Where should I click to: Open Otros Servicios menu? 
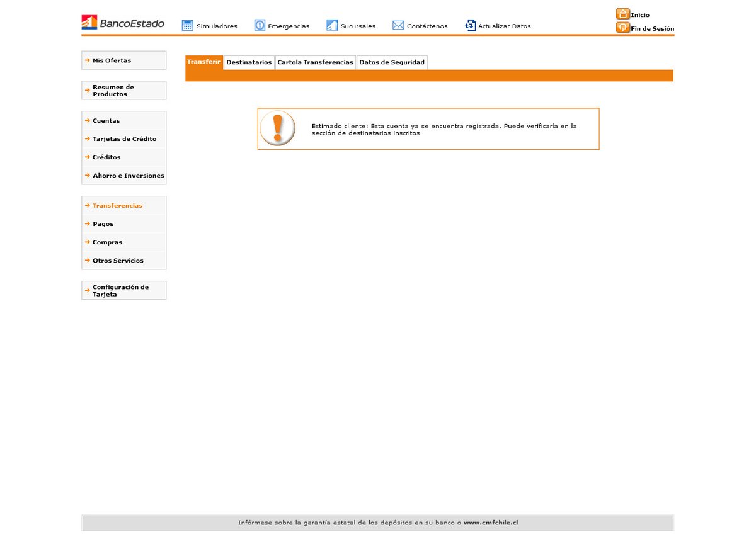click(124, 261)
